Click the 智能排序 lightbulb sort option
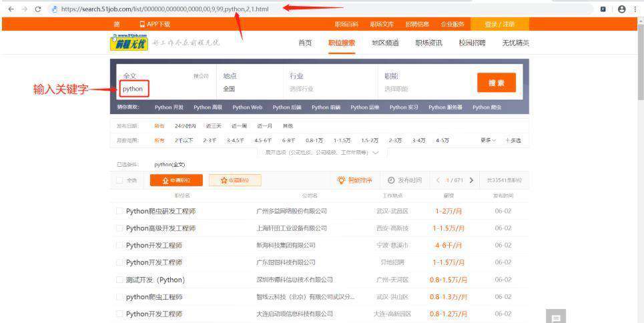This screenshot has width=644, height=323. [x=354, y=180]
